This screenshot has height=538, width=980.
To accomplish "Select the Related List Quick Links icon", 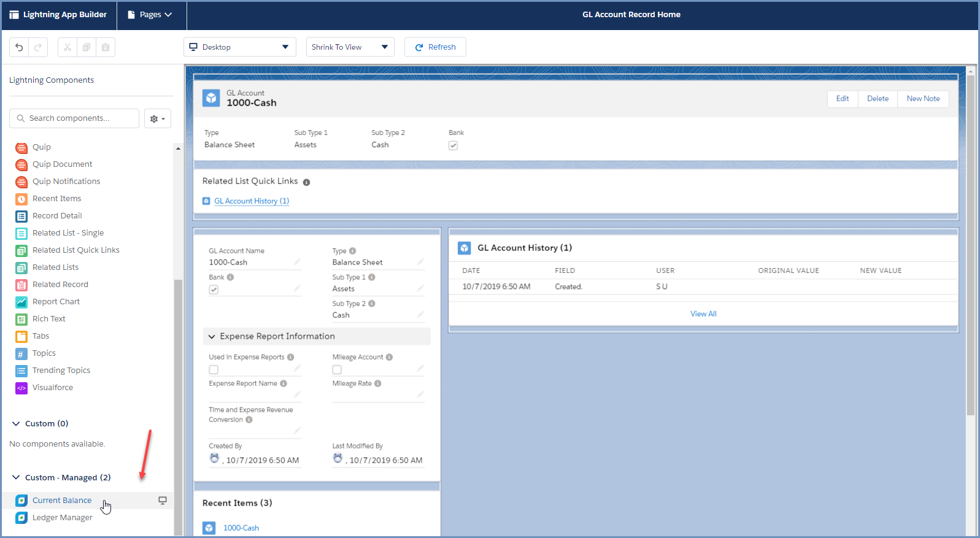I will coord(21,251).
